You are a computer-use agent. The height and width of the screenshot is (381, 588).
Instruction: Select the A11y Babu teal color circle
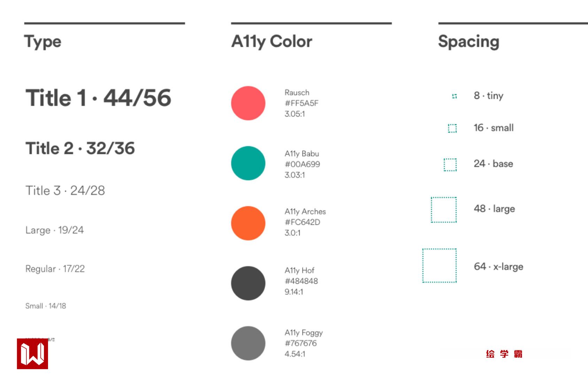[248, 163]
